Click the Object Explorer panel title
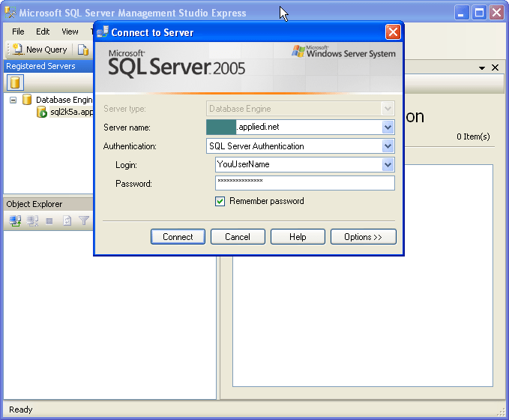The image size is (509, 420). click(x=34, y=204)
